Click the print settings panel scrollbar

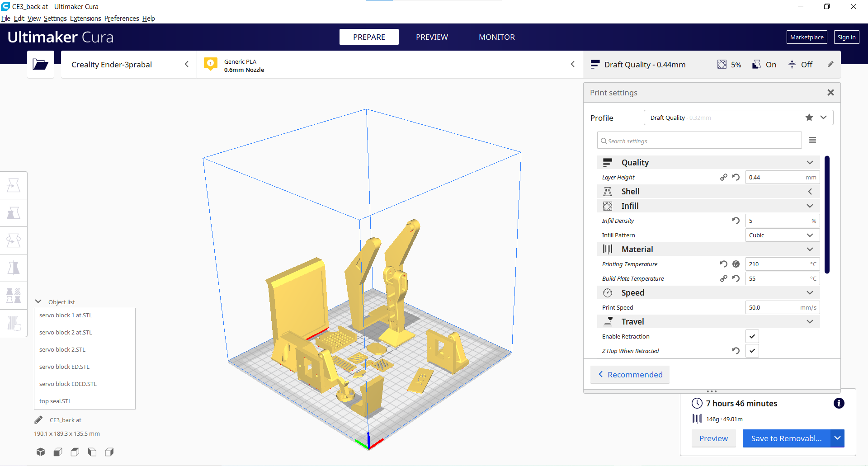[827, 215]
